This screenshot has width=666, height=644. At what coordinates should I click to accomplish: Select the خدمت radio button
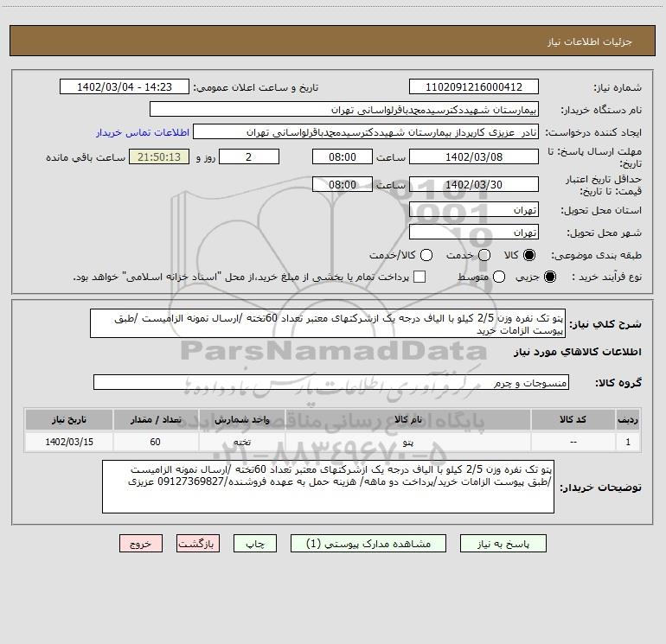[484, 255]
